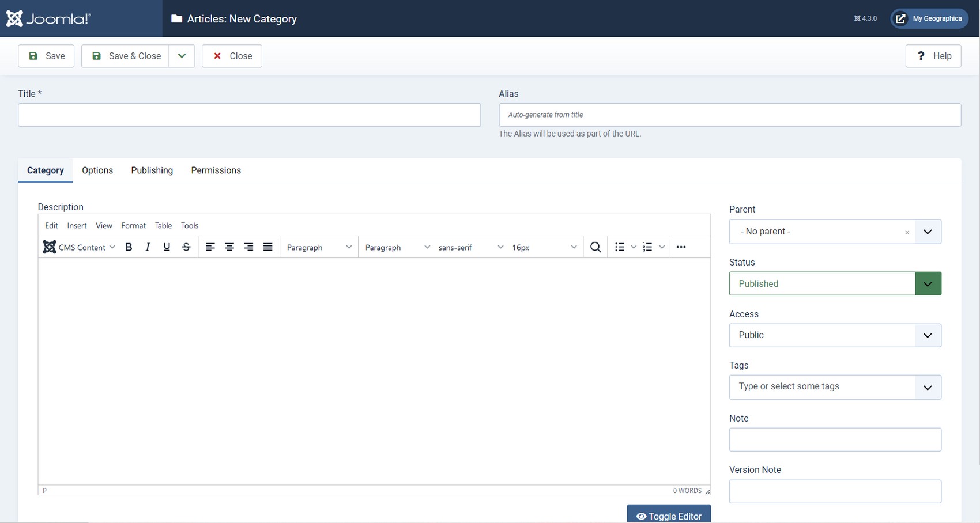
Task: Change the Published status dropdown
Action: tap(835, 283)
